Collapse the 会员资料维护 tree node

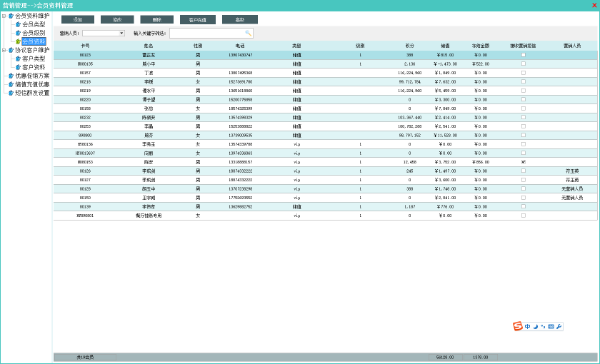[4, 16]
